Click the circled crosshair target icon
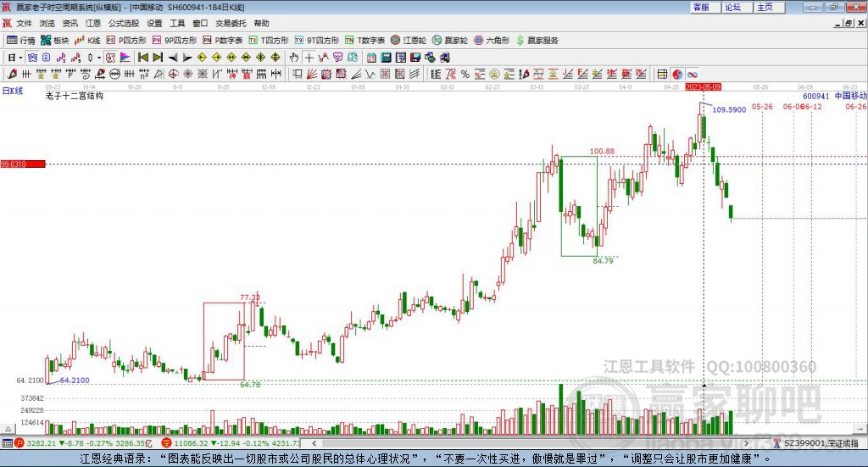The height and width of the screenshot is (467, 868). point(173,74)
